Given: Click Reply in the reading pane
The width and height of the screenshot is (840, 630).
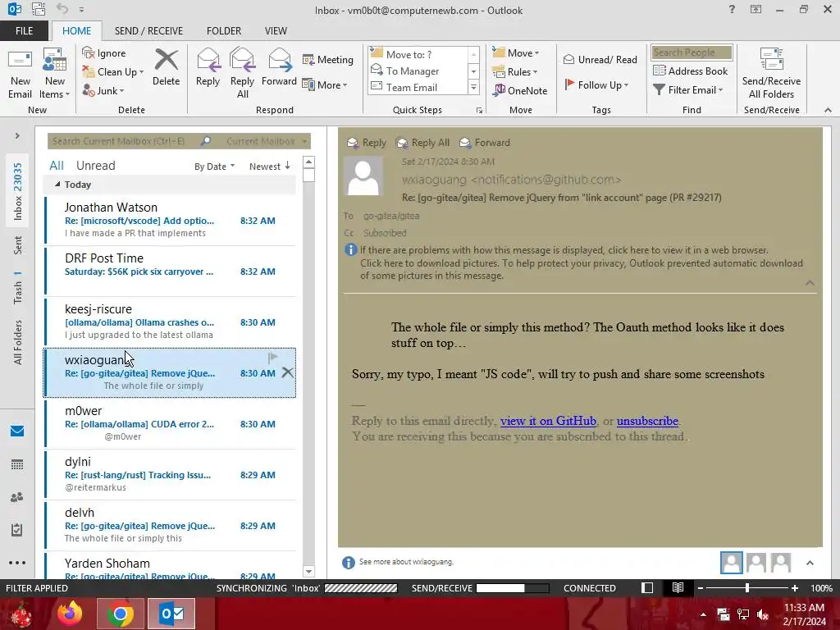Looking at the screenshot, I should [367, 143].
